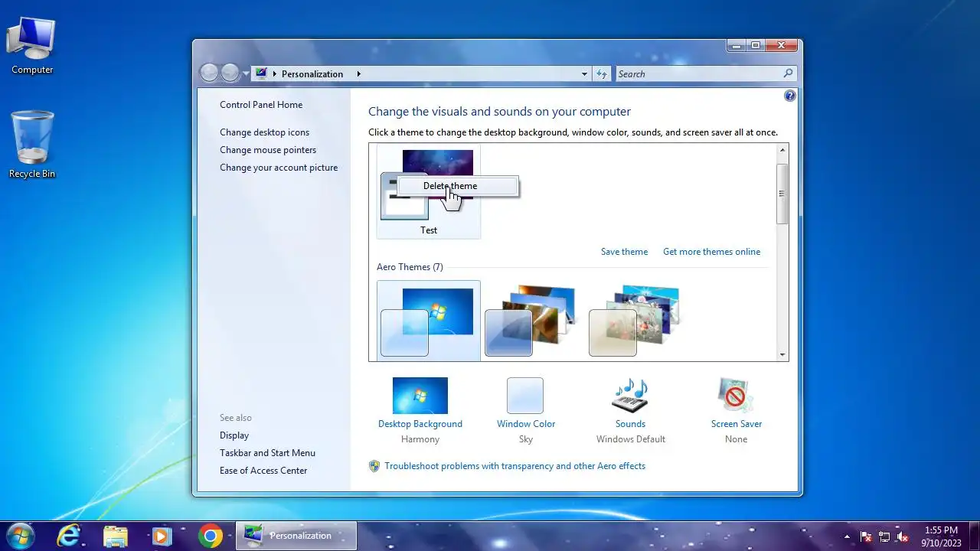Select the Test theme thumbnail
Screen dimensions: 980x551
(x=429, y=191)
